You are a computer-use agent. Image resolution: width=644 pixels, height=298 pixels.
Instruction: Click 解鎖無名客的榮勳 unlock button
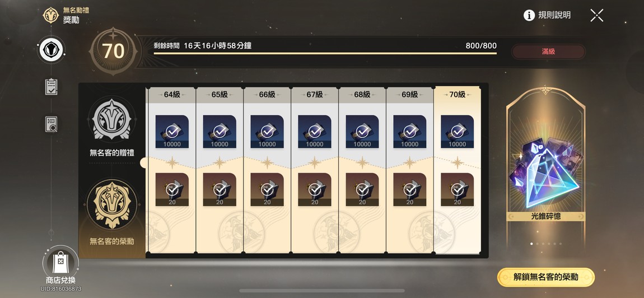click(546, 277)
